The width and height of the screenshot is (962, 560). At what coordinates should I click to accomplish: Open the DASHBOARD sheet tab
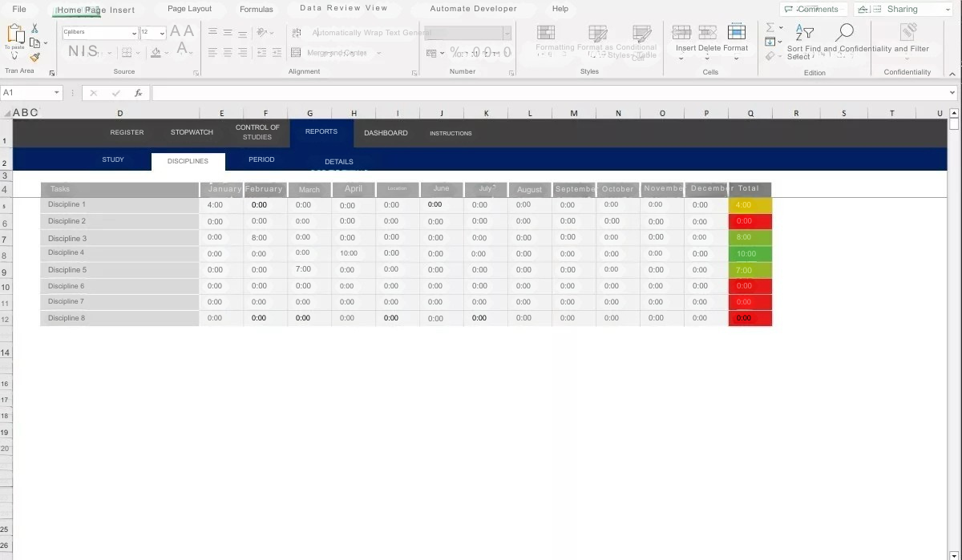[x=386, y=133]
